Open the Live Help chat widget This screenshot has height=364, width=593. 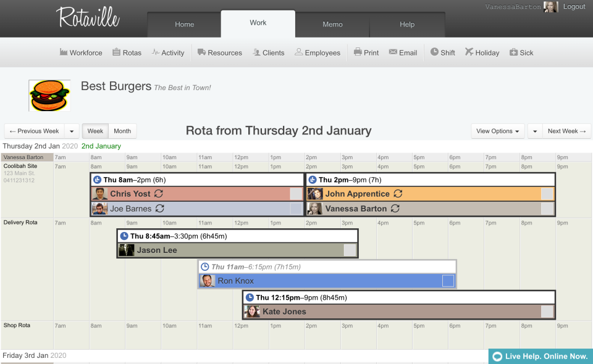540,356
